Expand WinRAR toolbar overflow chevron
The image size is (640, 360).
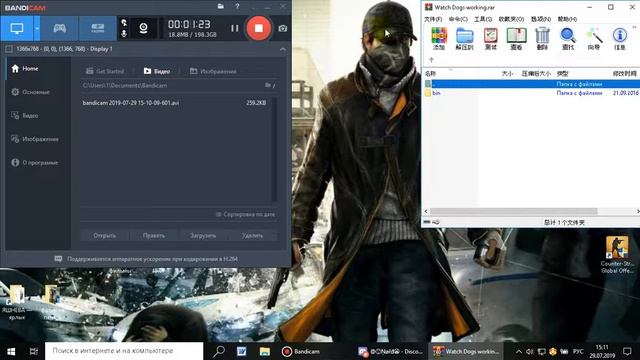(634, 27)
